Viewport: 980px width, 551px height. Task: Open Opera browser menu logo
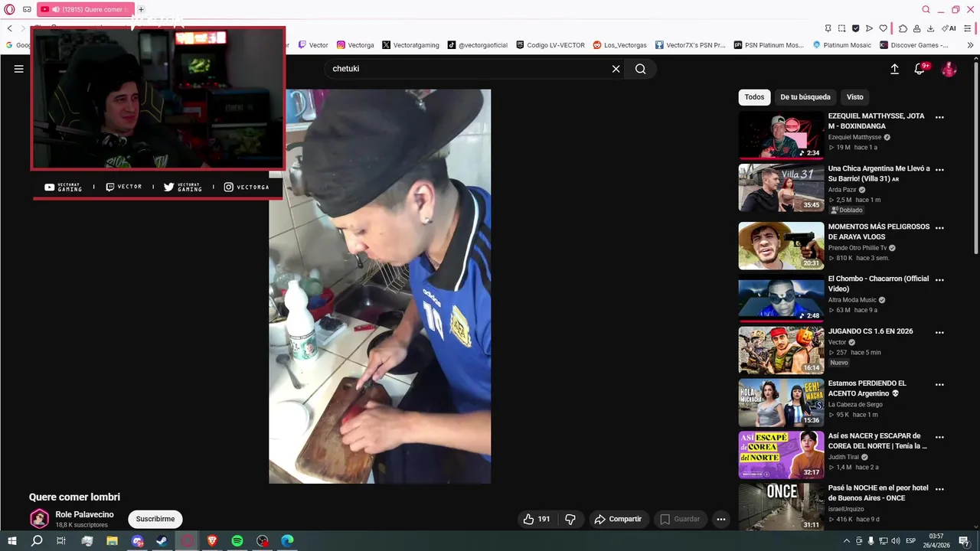tap(9, 9)
